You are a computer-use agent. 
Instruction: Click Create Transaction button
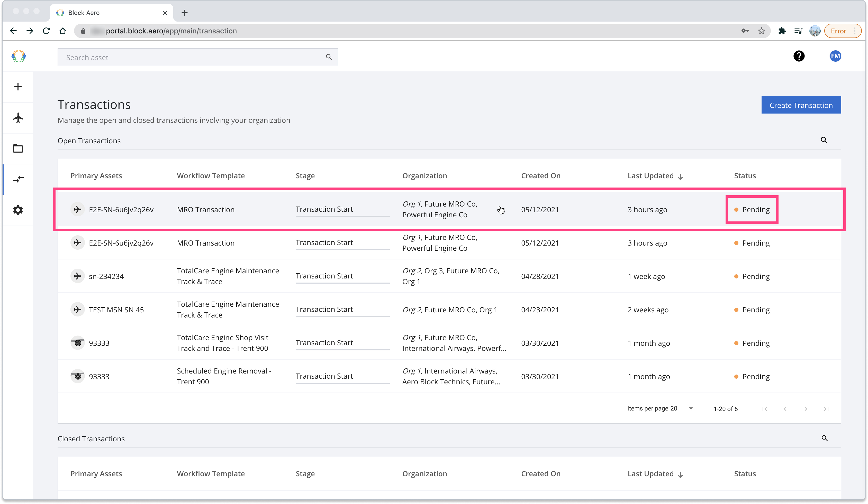(x=801, y=105)
